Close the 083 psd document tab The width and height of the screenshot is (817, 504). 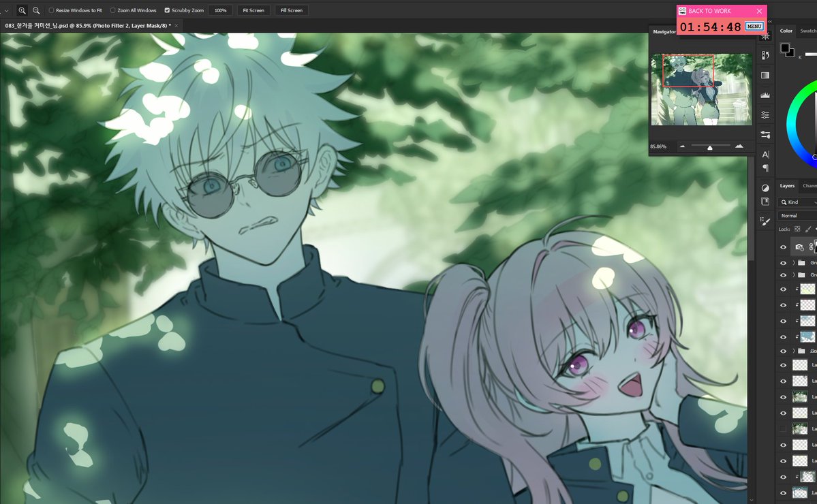pyautogui.click(x=176, y=25)
